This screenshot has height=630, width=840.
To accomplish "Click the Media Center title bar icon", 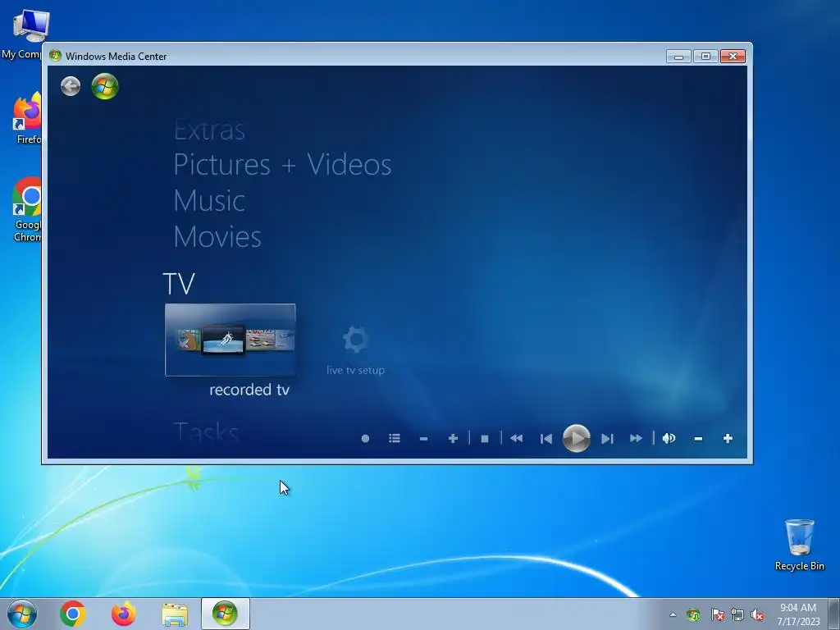I will click(x=55, y=56).
